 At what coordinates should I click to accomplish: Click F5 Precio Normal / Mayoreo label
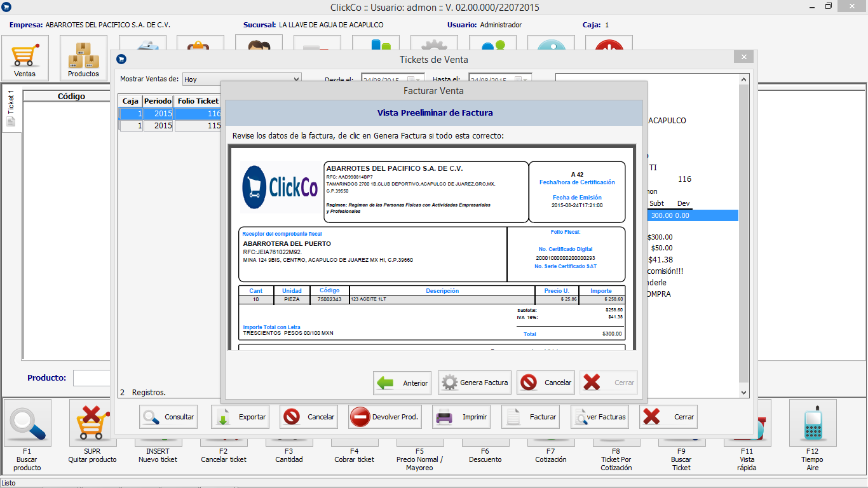pos(419,459)
